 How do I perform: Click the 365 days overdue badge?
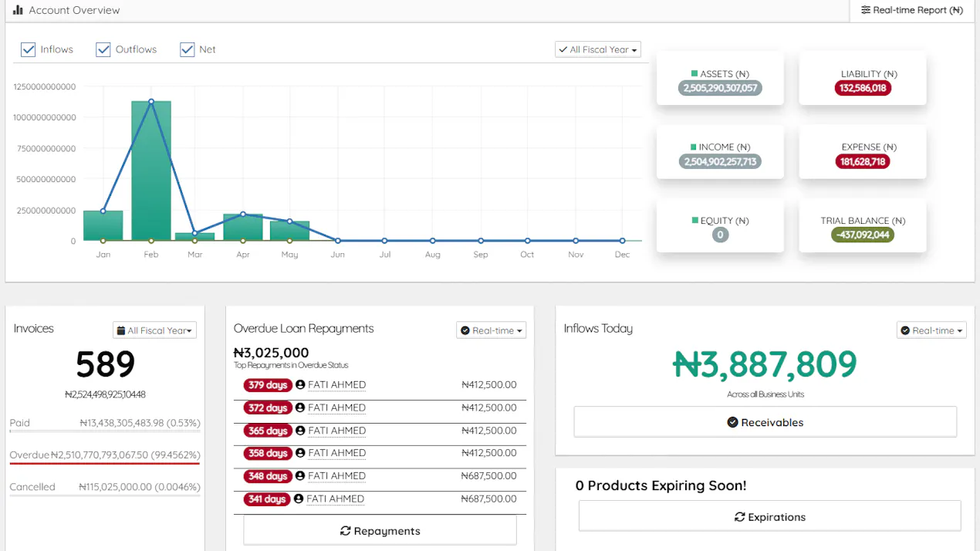tap(267, 431)
